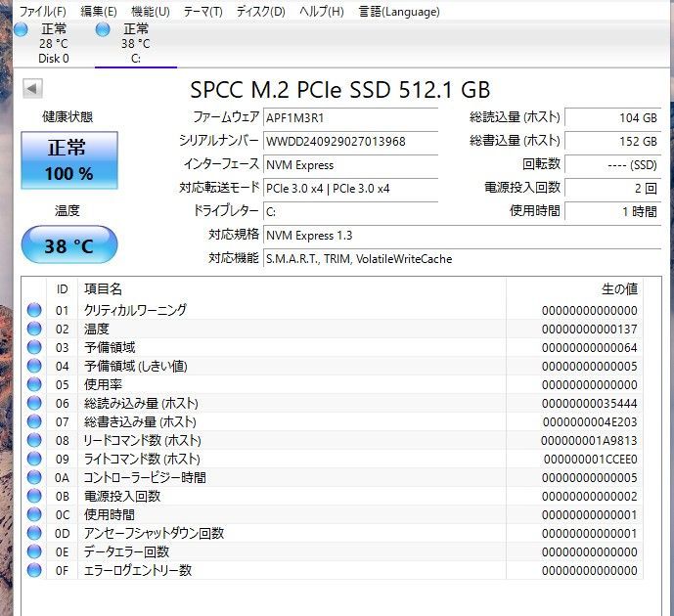Open the ディスク(D) menu

pos(260,12)
